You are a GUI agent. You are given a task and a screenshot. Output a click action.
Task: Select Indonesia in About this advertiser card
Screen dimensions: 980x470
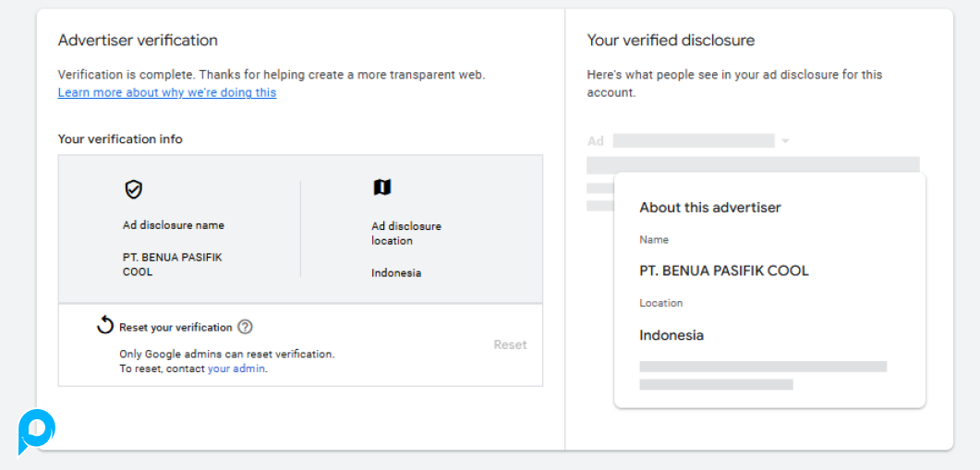coord(671,335)
